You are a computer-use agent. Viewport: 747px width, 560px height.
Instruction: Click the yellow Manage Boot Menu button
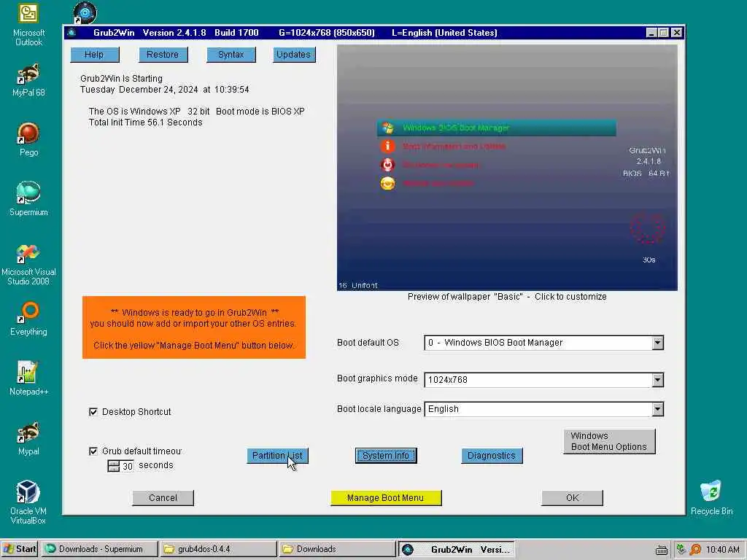386,498
